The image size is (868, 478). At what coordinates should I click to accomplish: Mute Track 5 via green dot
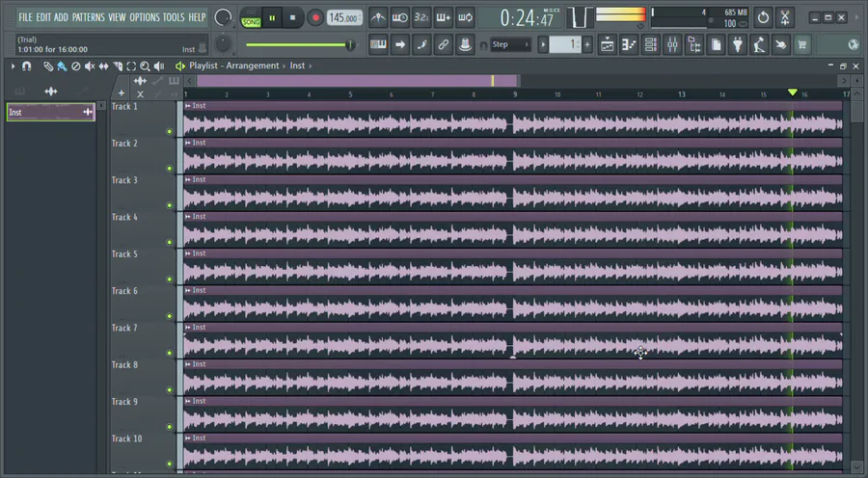[x=170, y=279]
